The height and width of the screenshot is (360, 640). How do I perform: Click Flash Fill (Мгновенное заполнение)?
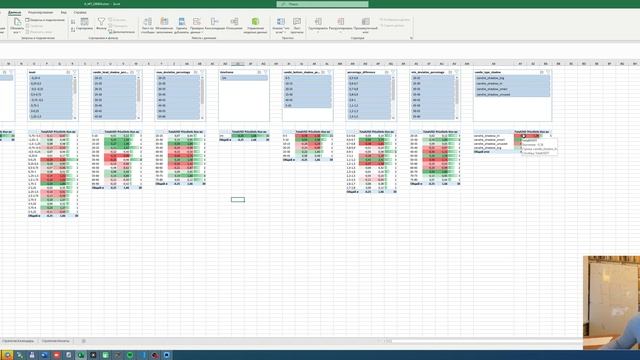(x=164, y=26)
